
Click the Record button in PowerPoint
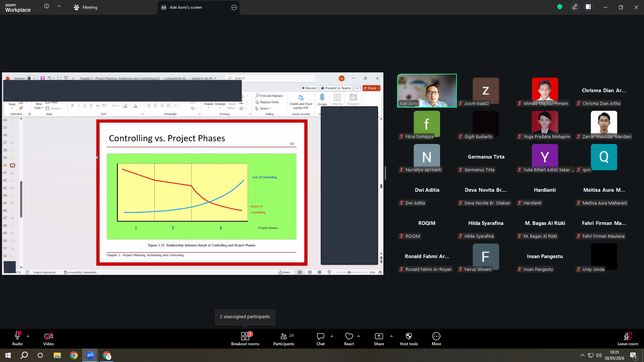(x=309, y=88)
